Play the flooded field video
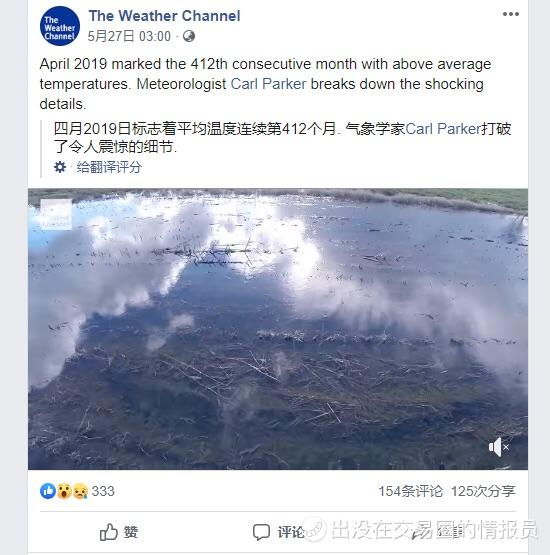Screen dimensions: 550x555 click(x=278, y=329)
